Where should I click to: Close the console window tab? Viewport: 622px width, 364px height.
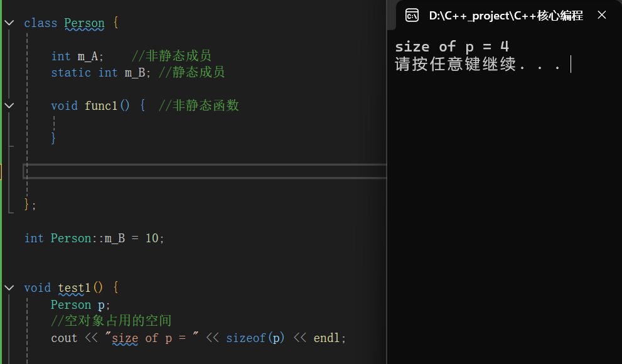(601, 15)
